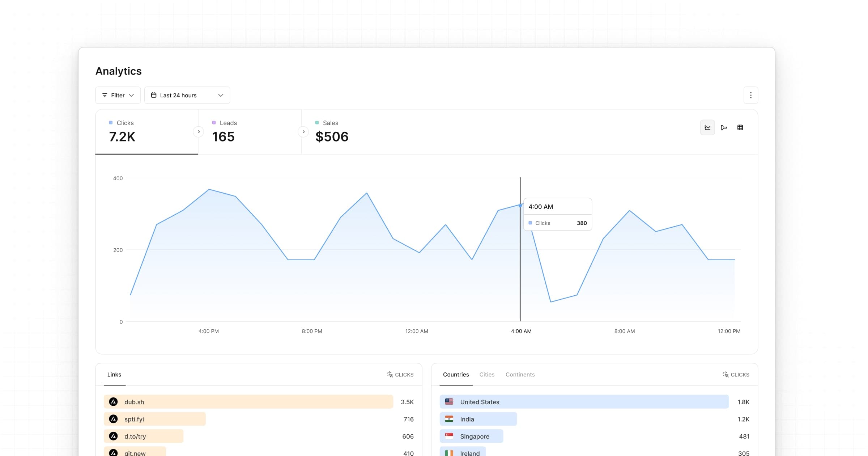The image size is (868, 456).
Task: Select the dub.sh link row
Action: click(259, 402)
